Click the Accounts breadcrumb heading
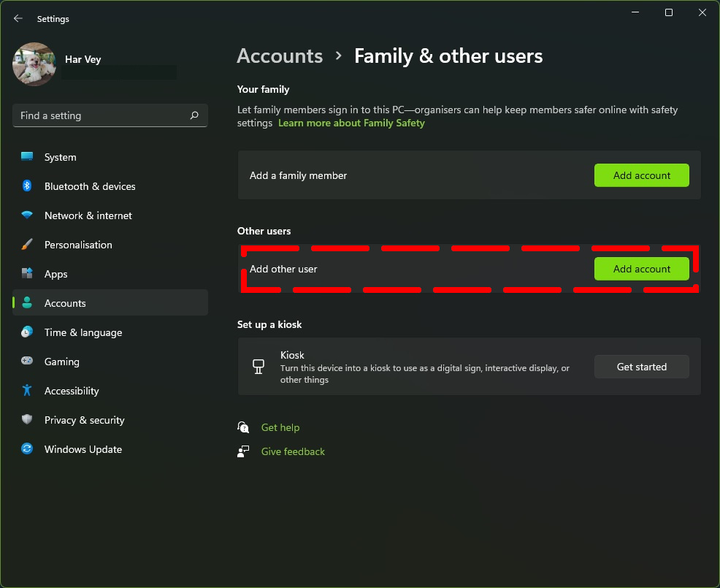 (280, 56)
